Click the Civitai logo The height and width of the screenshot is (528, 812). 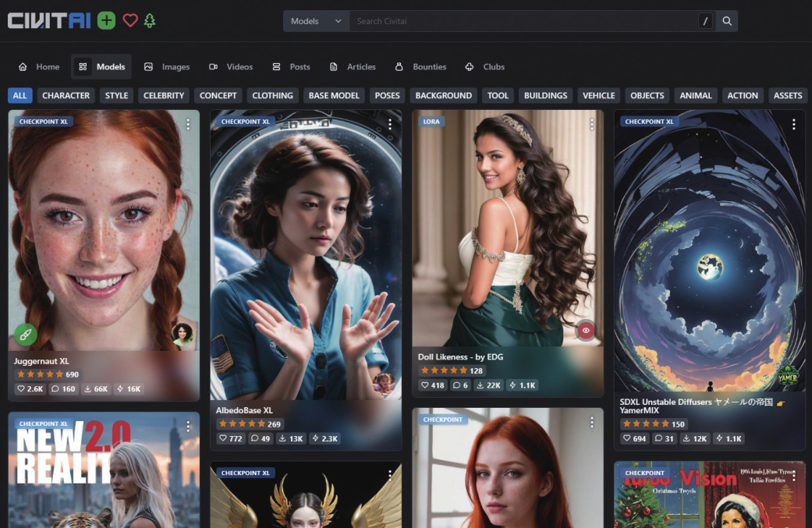[49, 21]
